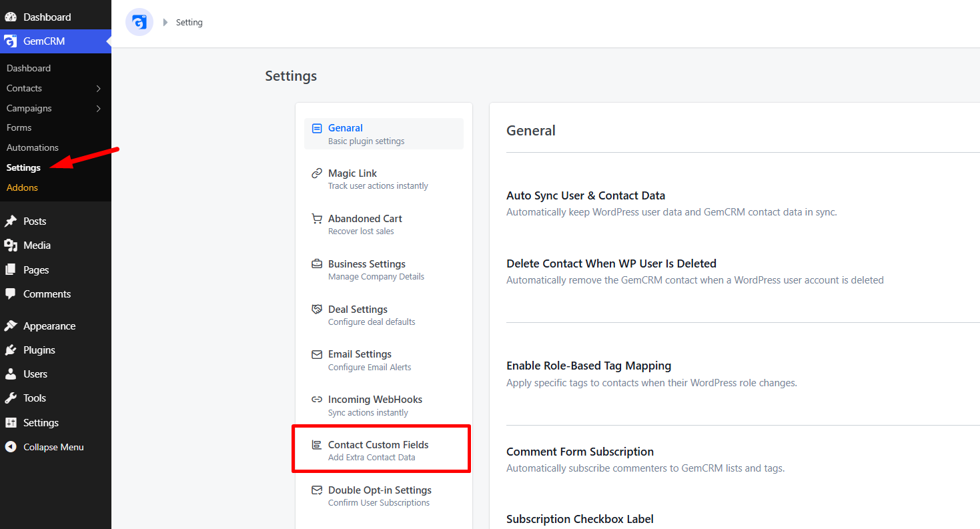
Task: Open the Magic Link settings tab
Action: pyautogui.click(x=384, y=179)
